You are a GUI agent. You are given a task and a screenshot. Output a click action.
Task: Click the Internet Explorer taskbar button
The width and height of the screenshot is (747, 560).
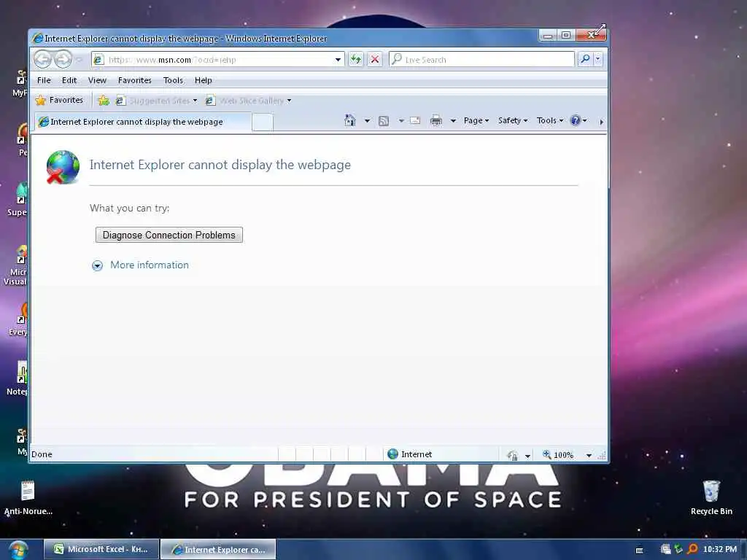pos(217,550)
